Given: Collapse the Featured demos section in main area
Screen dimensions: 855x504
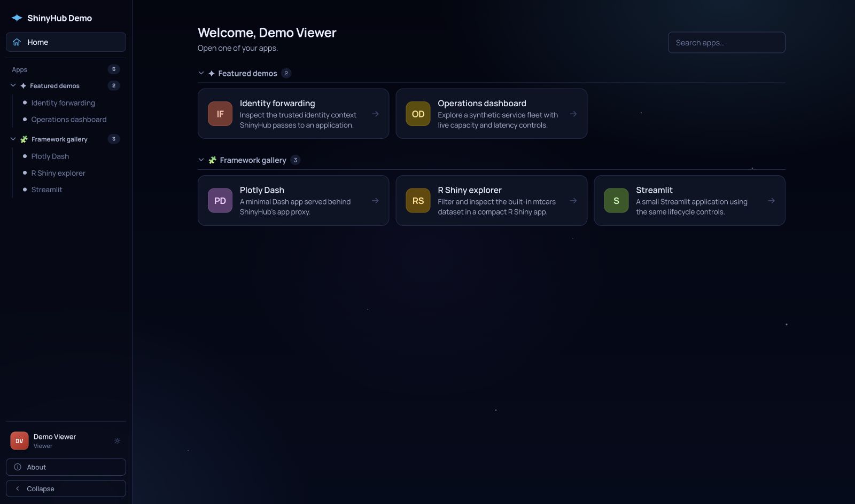Looking at the screenshot, I should (x=201, y=73).
